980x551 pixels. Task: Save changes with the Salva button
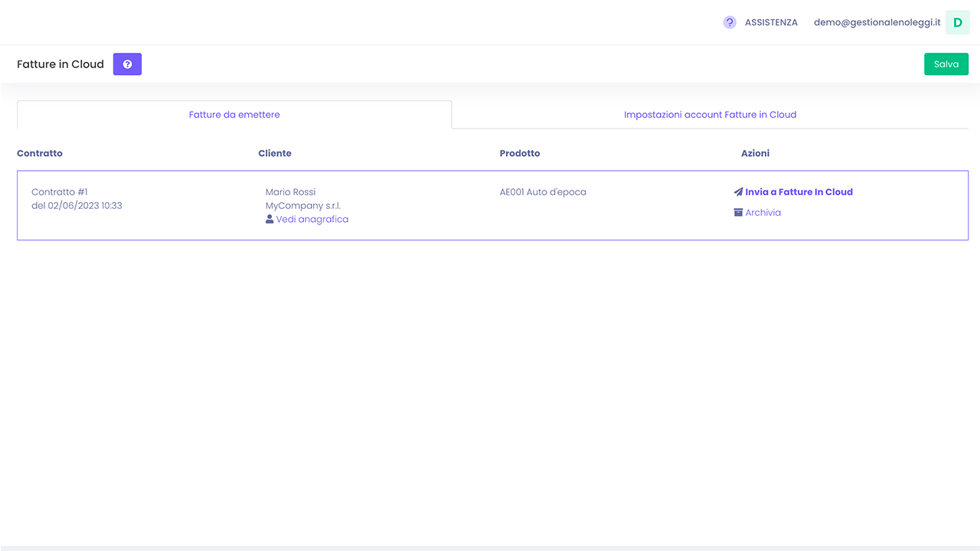click(946, 64)
